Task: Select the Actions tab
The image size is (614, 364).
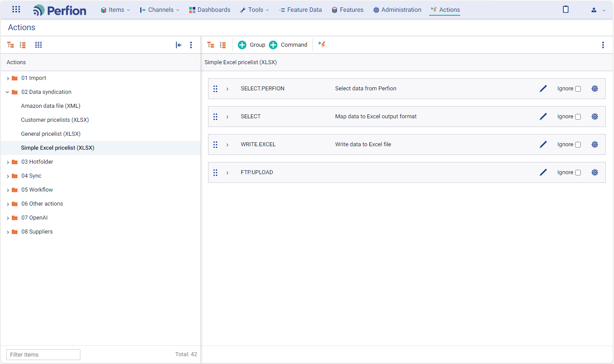Action: [x=445, y=10]
